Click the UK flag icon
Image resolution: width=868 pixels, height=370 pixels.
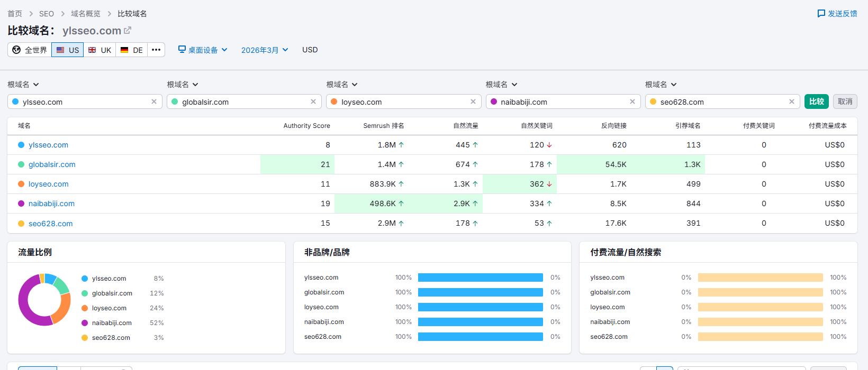[92, 50]
